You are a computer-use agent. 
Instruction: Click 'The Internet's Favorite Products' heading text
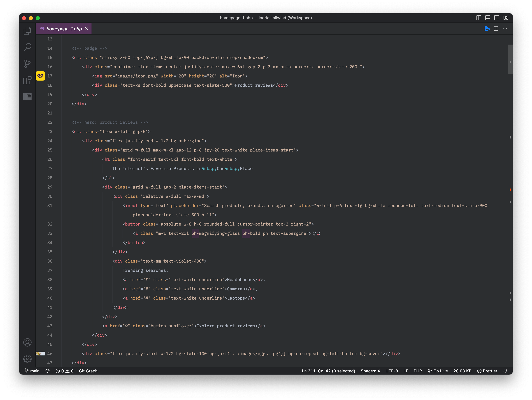pos(153,168)
